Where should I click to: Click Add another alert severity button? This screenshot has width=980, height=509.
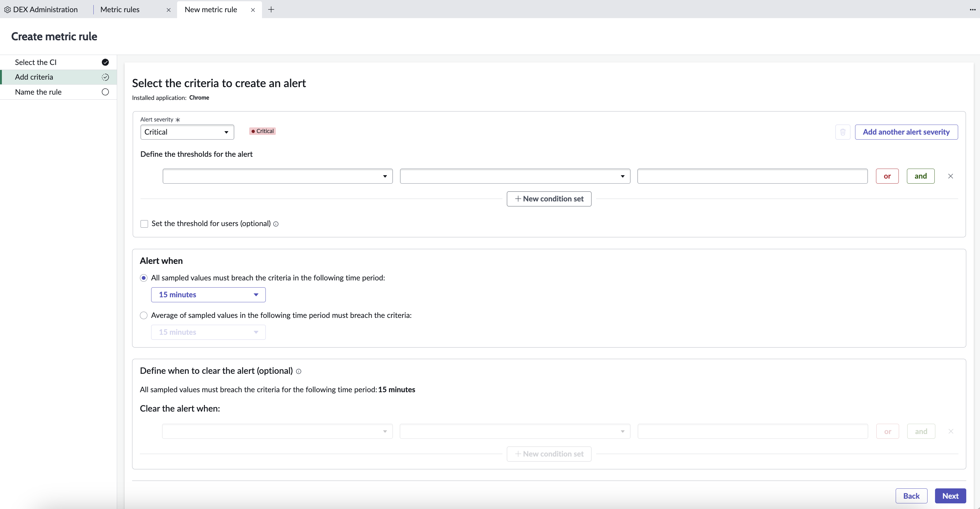coord(906,132)
